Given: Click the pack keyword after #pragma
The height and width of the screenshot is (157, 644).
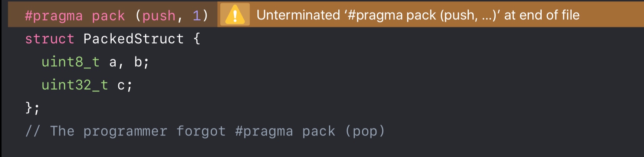Looking at the screenshot, I should click(108, 16).
